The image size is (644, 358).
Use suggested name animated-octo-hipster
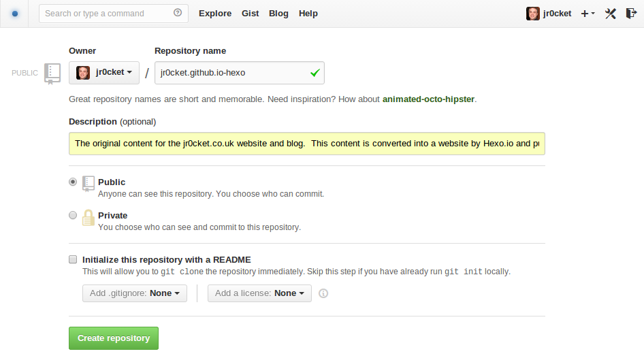428,99
